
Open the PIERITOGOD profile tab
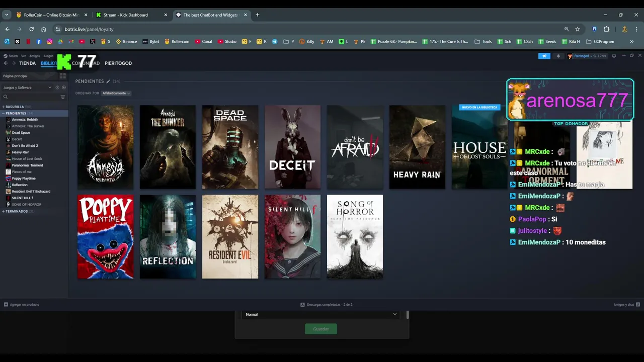point(118,63)
